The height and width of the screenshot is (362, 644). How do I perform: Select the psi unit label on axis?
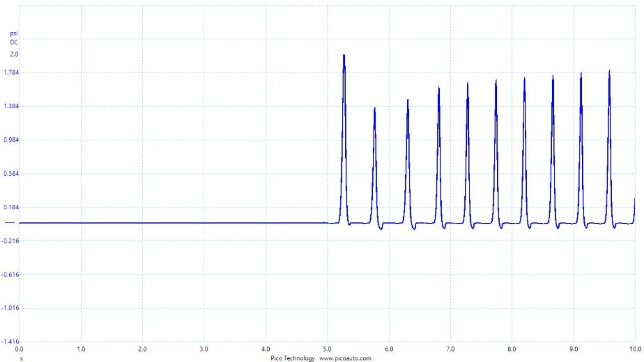14,33
